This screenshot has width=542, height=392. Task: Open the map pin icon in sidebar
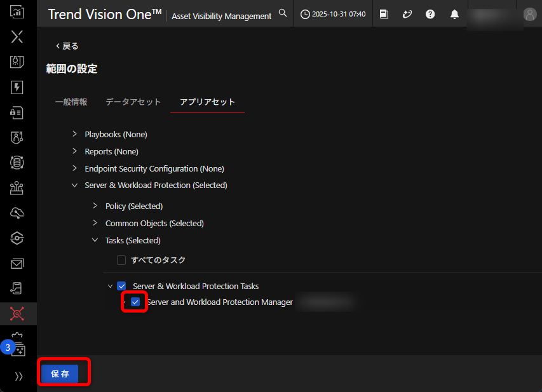[x=17, y=62]
